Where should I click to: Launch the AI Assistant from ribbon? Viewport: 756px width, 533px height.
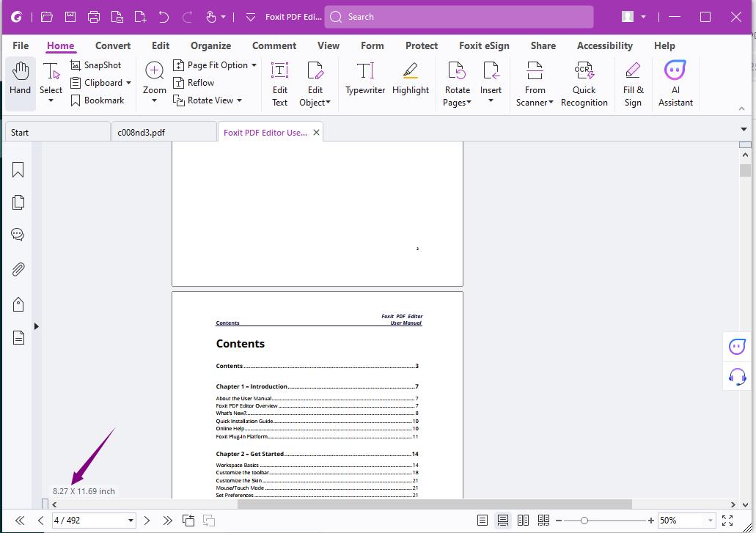click(x=675, y=84)
